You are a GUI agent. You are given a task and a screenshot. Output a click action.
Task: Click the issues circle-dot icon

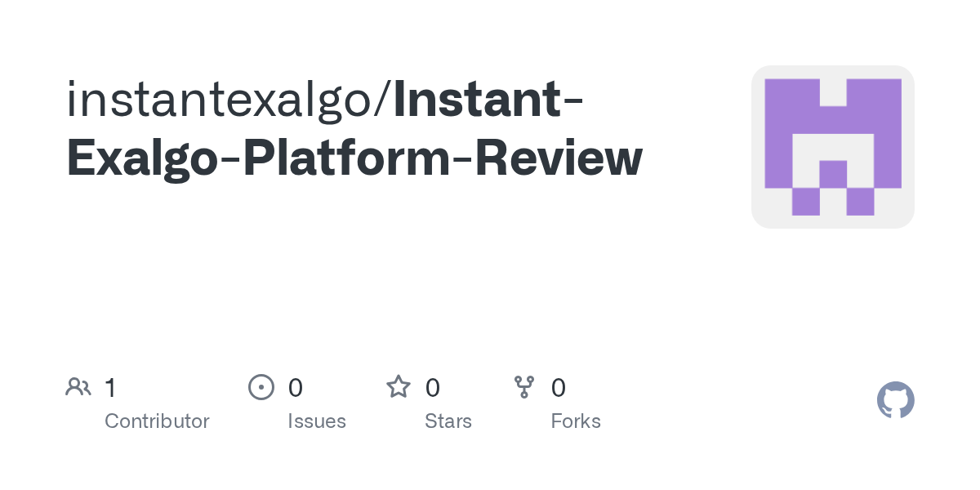tap(261, 387)
